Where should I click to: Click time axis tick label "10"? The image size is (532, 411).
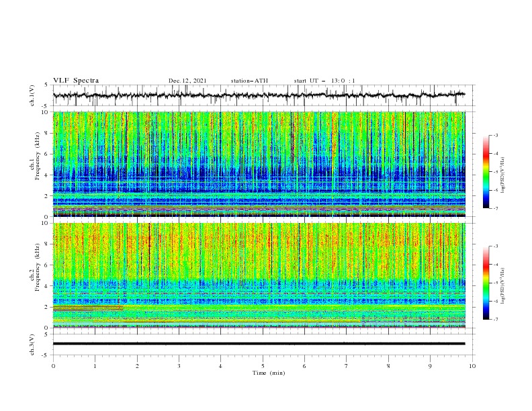[x=472, y=366]
